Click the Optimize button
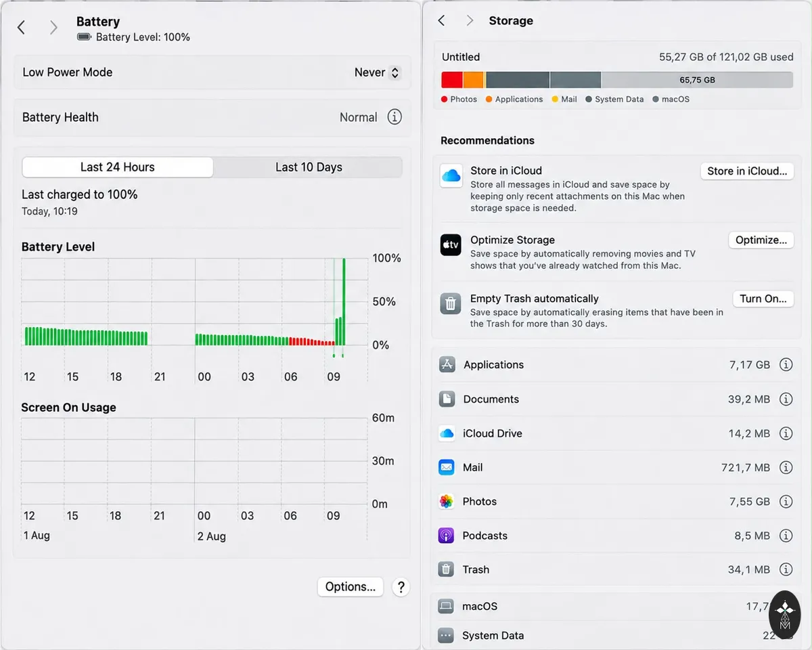 click(761, 240)
